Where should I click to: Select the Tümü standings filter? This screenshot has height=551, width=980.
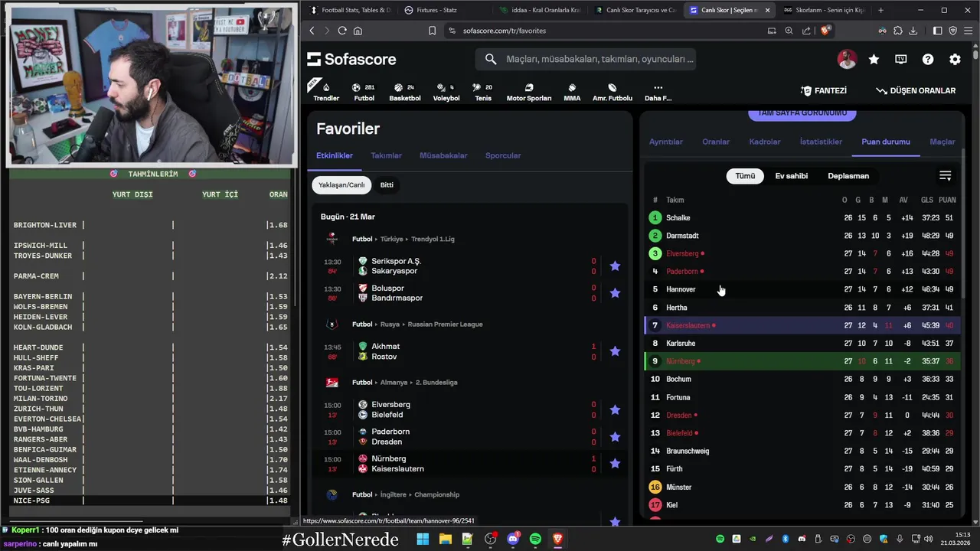click(745, 176)
